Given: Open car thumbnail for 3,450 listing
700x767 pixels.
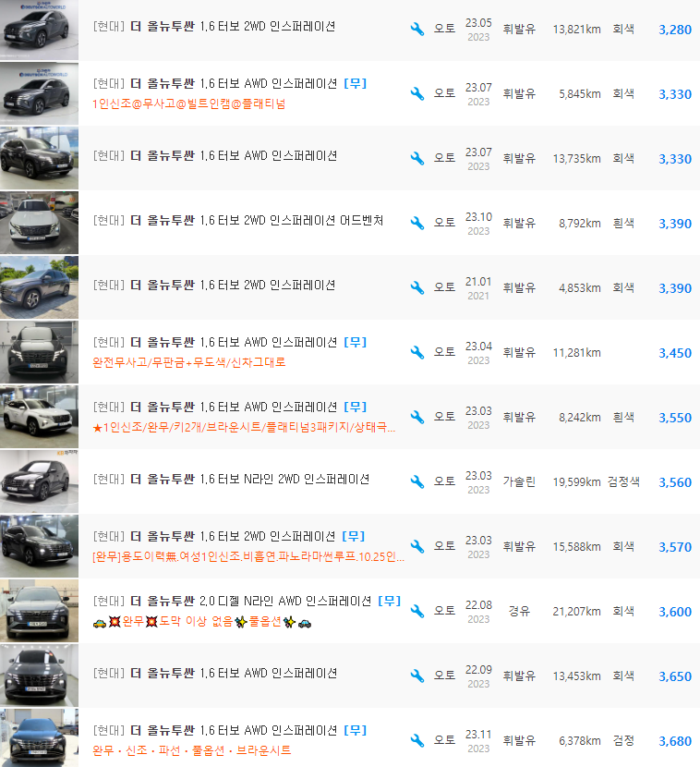Looking at the screenshot, I should 39,352.
